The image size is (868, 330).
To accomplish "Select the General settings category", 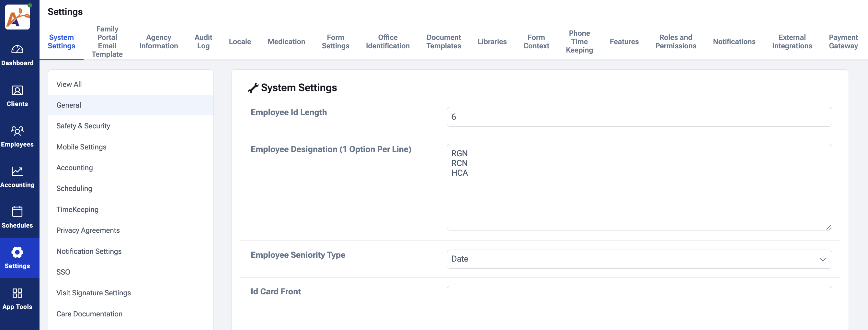I will 131,105.
